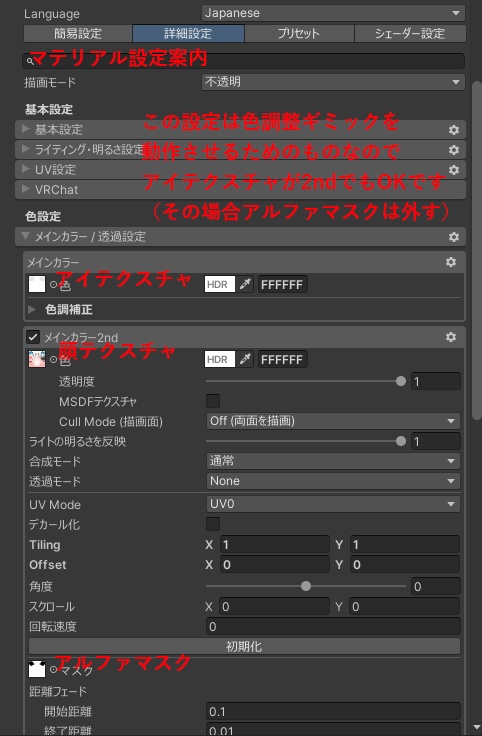Click the property search field
This screenshot has width=482, height=736.
244,61
